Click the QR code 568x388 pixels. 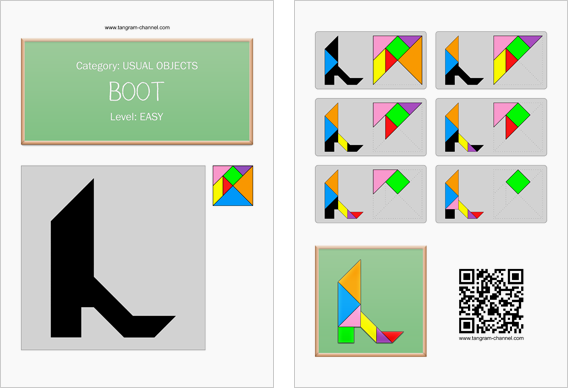click(491, 301)
